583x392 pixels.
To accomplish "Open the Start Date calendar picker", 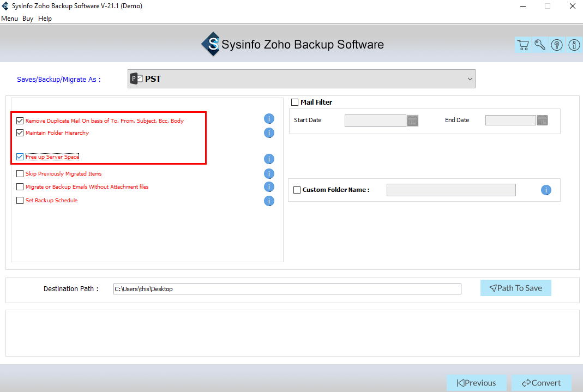I will (412, 120).
